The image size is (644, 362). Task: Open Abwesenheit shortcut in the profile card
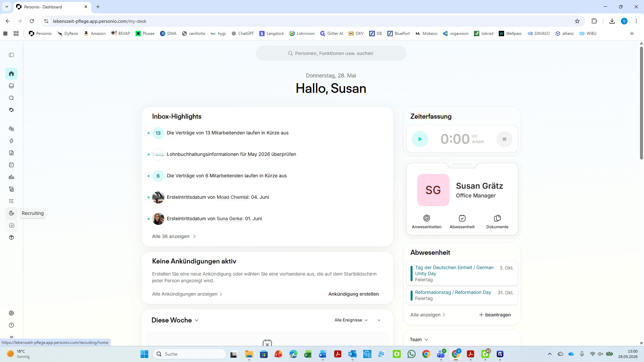click(x=462, y=222)
